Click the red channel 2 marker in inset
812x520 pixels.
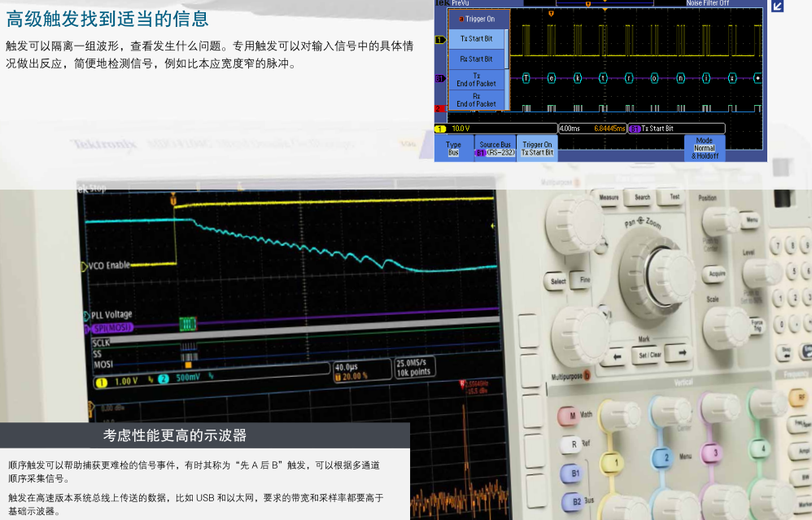439,109
